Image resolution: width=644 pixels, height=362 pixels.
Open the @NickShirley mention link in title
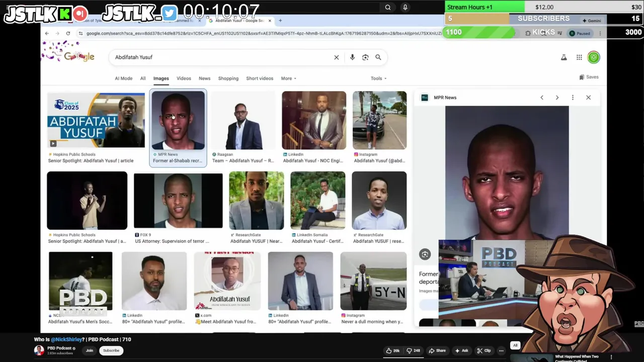click(67, 339)
